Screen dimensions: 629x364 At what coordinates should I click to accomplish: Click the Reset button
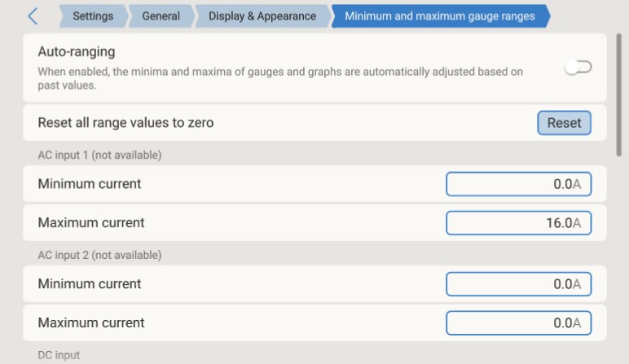(564, 123)
